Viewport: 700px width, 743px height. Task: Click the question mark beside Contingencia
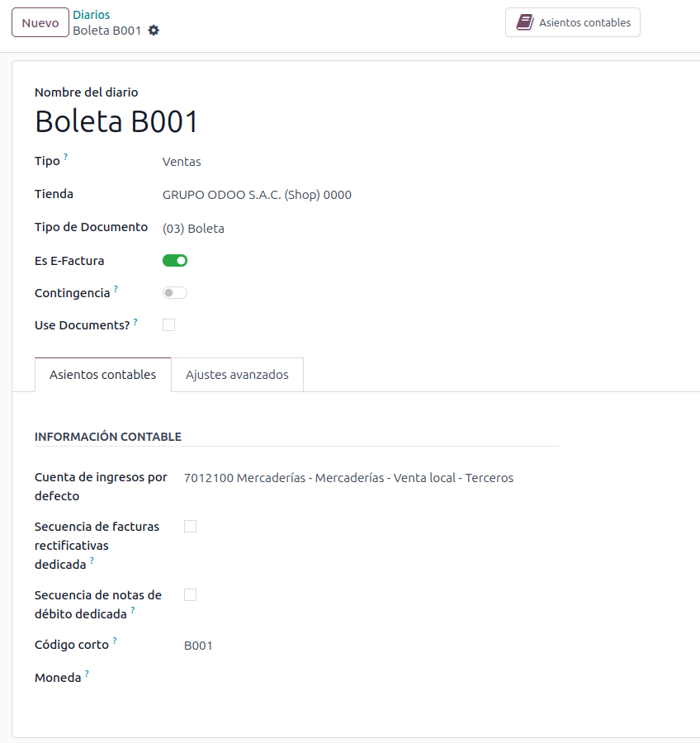[x=116, y=288]
